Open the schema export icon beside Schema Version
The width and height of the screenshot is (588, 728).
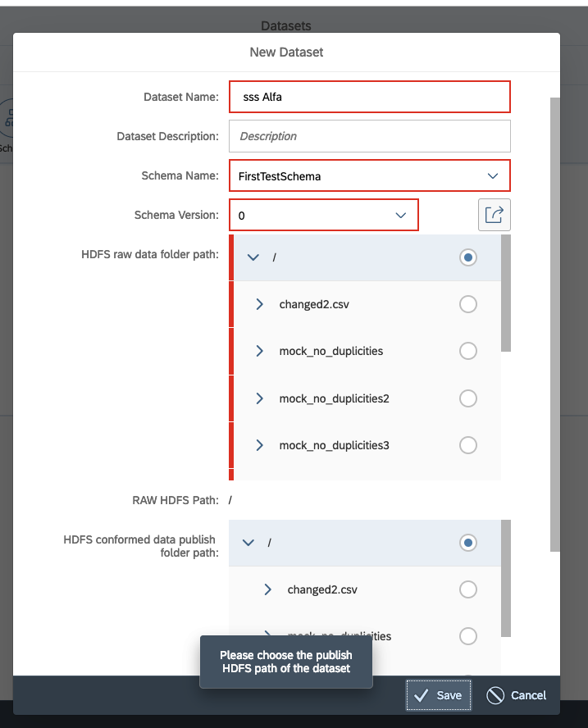[x=494, y=214]
